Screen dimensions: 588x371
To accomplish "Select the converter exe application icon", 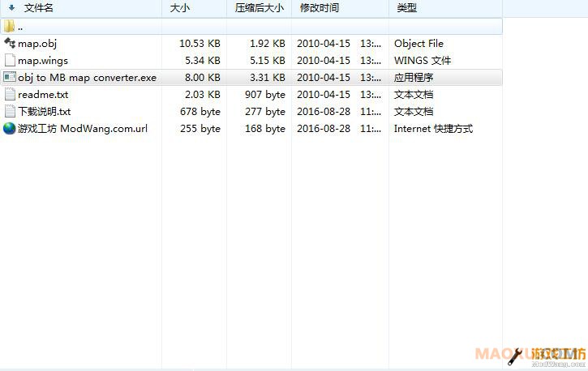I will [10, 78].
